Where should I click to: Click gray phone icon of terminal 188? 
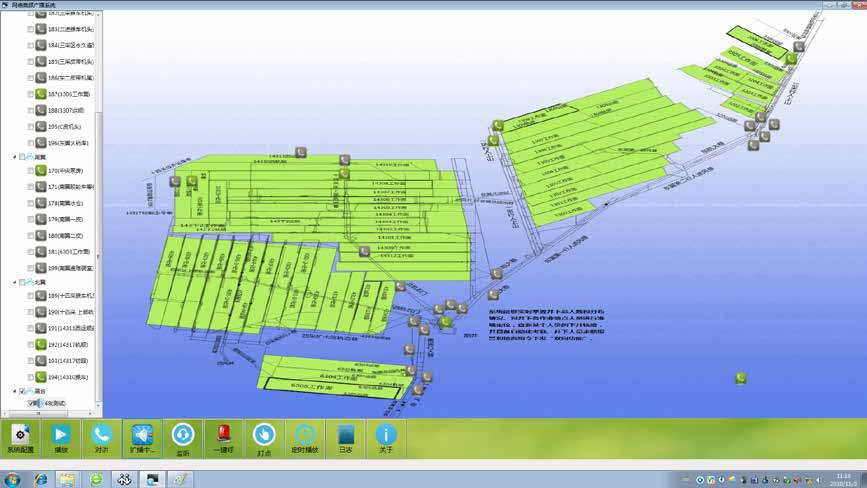[x=41, y=110]
